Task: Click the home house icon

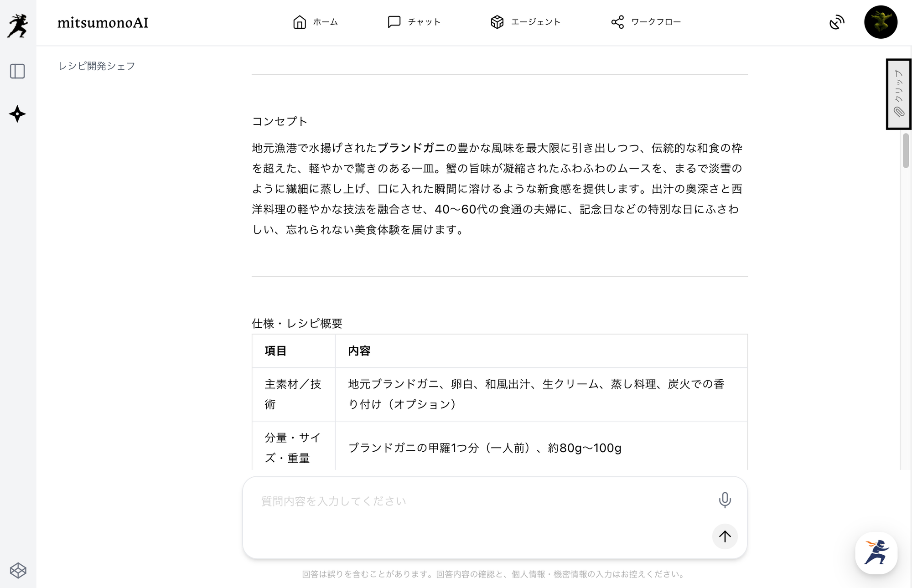Action: point(300,22)
